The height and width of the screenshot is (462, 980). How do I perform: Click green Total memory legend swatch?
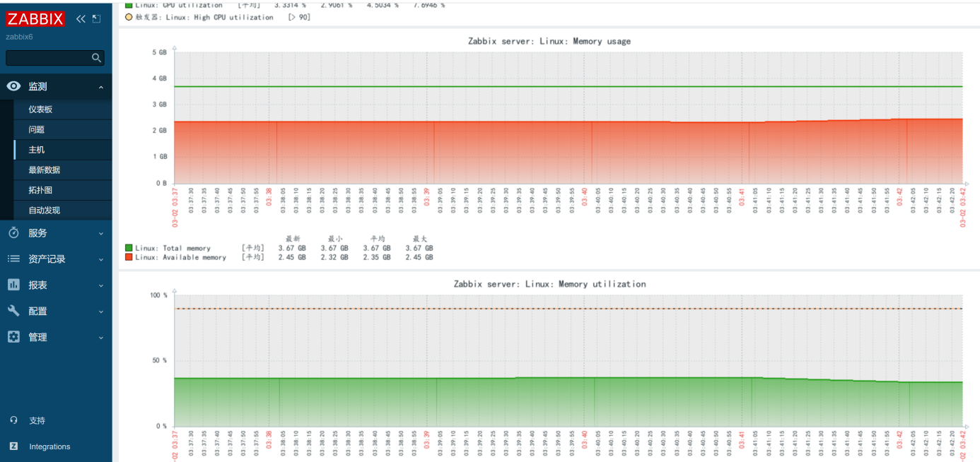[x=129, y=248]
